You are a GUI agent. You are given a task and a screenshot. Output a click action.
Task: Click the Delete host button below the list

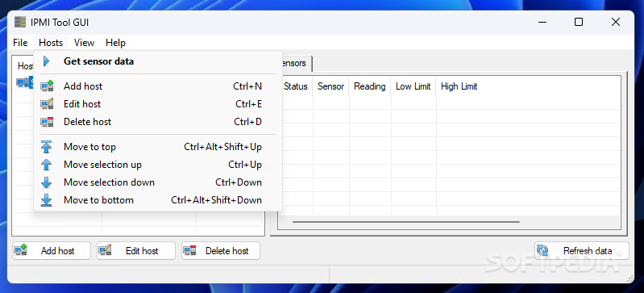[x=221, y=250]
